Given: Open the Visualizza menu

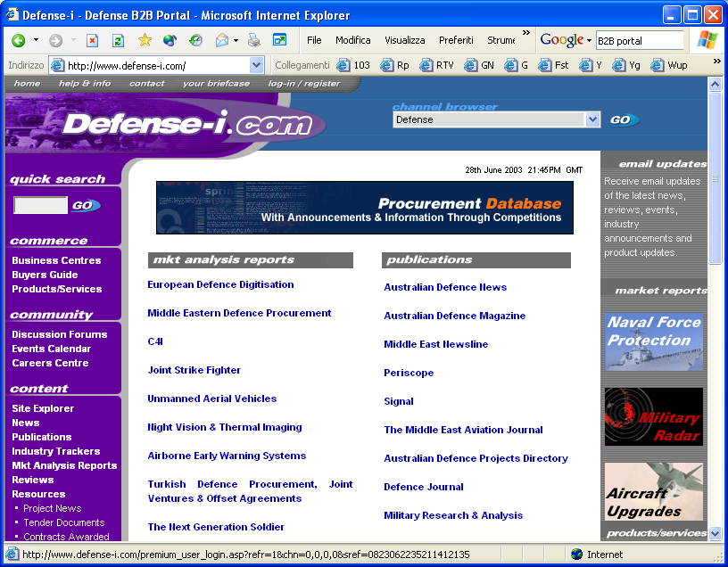Looking at the screenshot, I should click(404, 40).
